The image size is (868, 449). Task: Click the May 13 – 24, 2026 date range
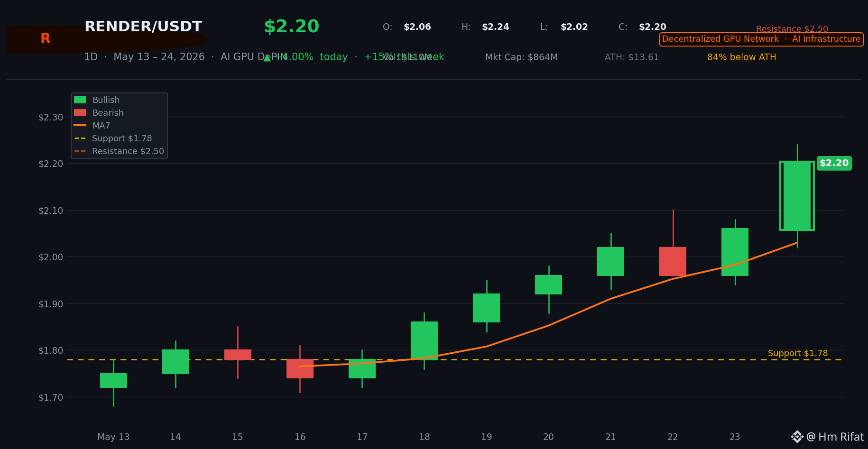pos(159,57)
